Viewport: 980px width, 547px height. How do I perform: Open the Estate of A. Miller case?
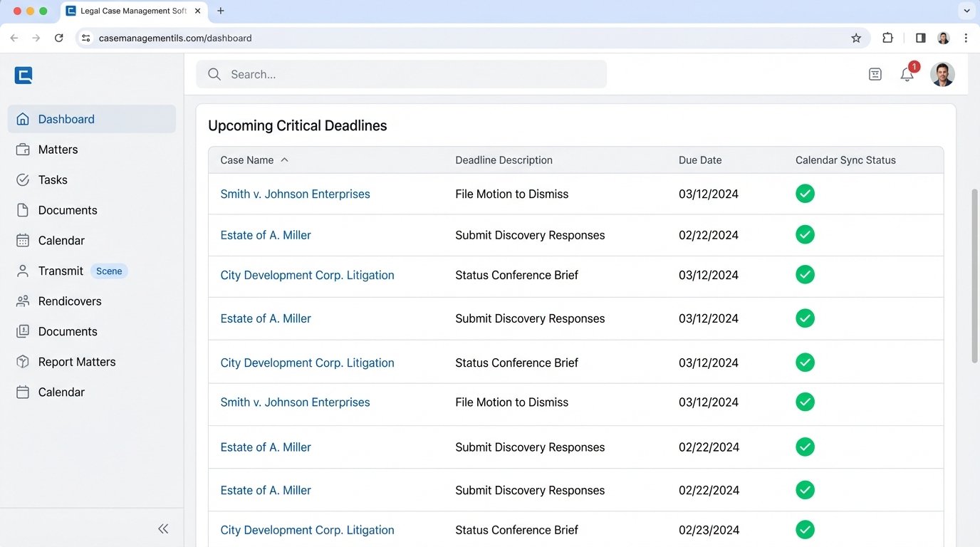[x=265, y=234]
